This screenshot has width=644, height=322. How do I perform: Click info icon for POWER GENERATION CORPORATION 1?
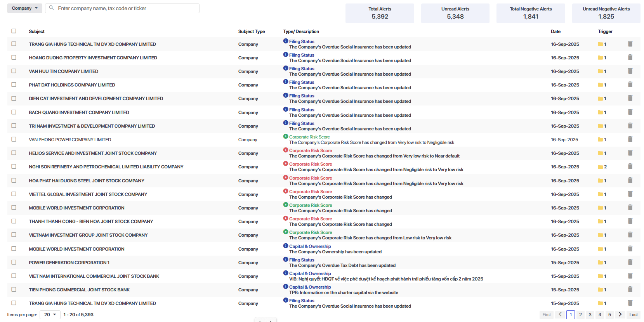pos(286,260)
